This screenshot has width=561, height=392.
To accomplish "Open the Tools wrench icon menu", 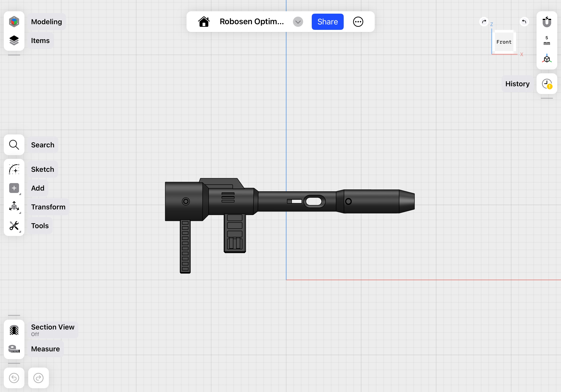I will (x=14, y=226).
